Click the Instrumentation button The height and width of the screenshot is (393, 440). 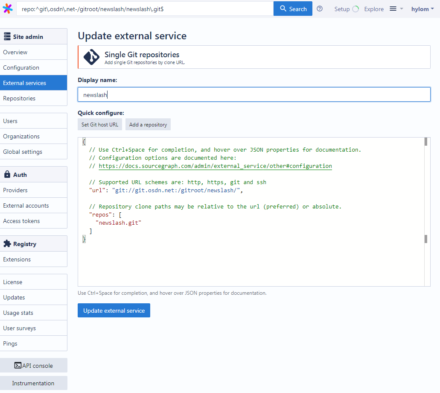[x=33, y=383]
